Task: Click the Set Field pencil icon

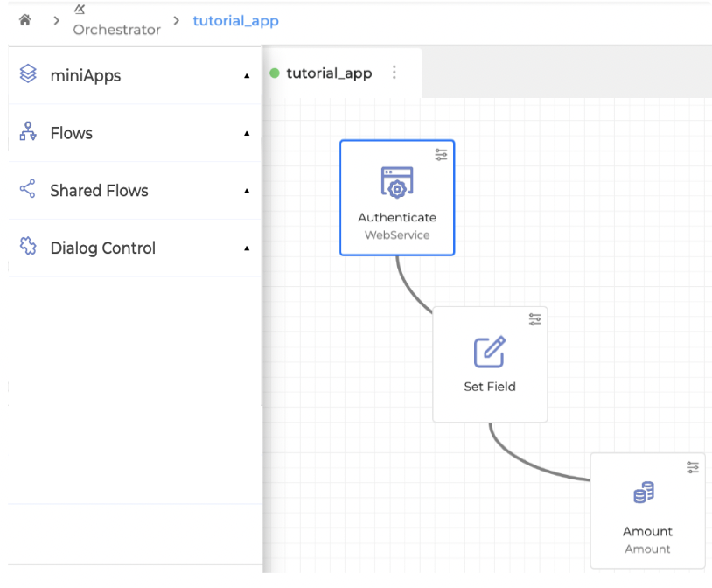Action: point(489,352)
